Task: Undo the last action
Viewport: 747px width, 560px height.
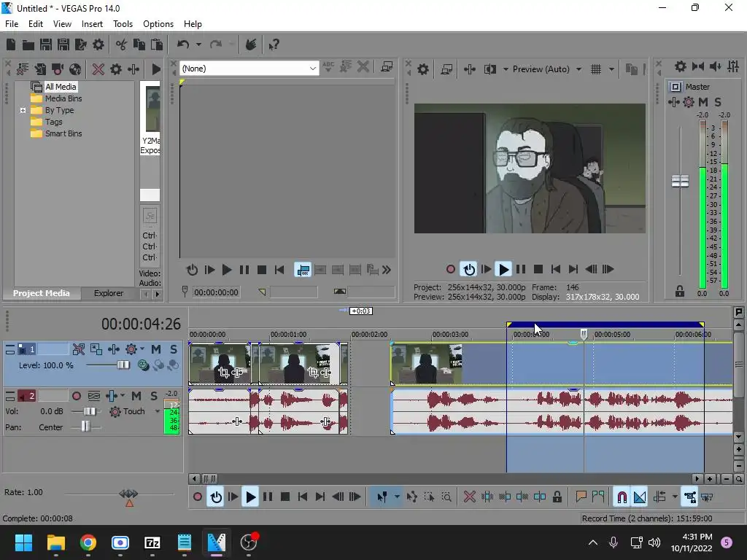Action: coord(183,44)
